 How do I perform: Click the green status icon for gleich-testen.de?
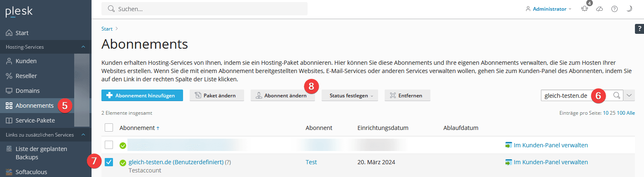click(x=122, y=163)
